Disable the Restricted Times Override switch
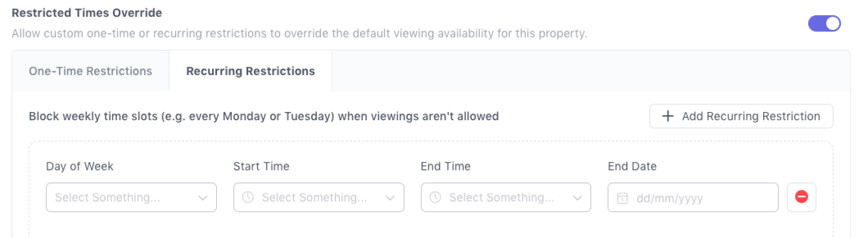This screenshot has width=868, height=238. pyautogui.click(x=824, y=23)
